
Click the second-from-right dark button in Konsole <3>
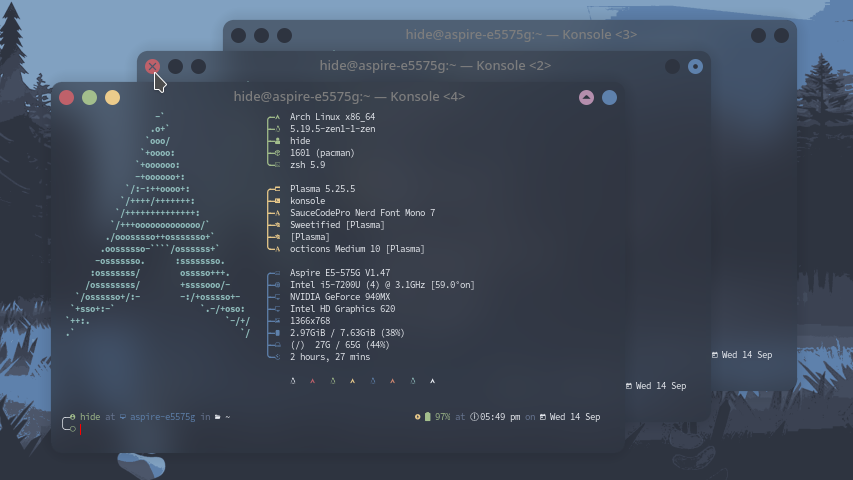[758, 35]
